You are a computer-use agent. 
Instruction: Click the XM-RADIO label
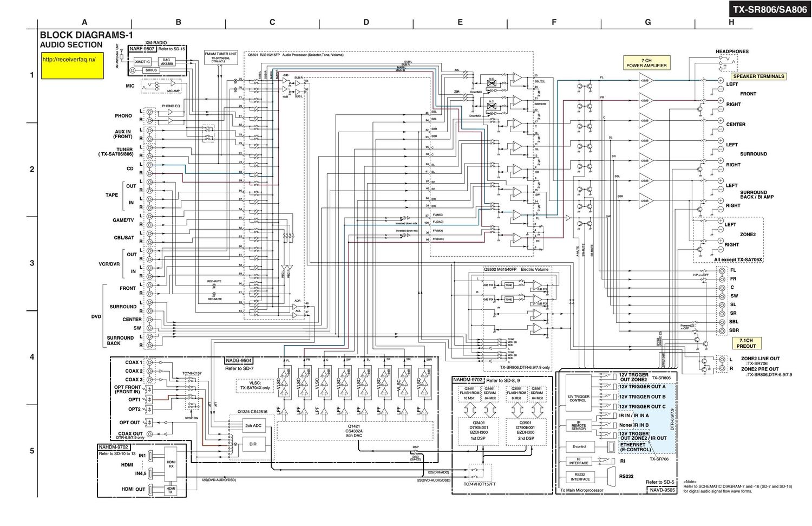point(156,42)
